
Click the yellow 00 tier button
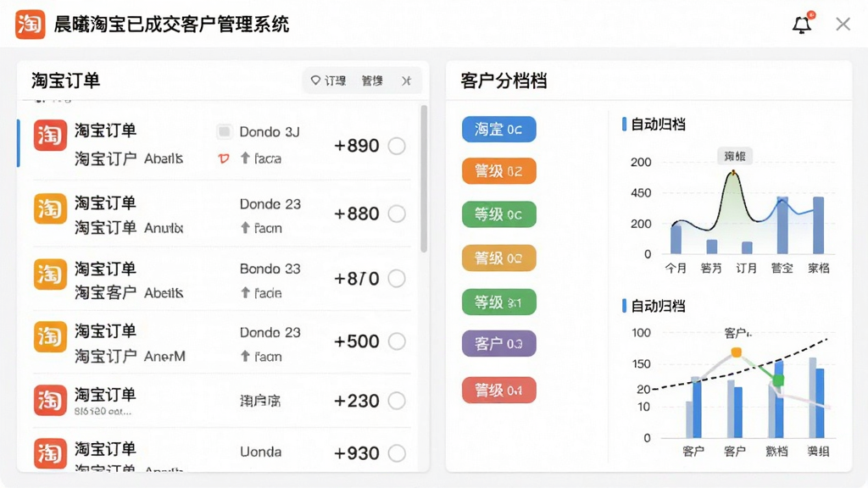498,258
